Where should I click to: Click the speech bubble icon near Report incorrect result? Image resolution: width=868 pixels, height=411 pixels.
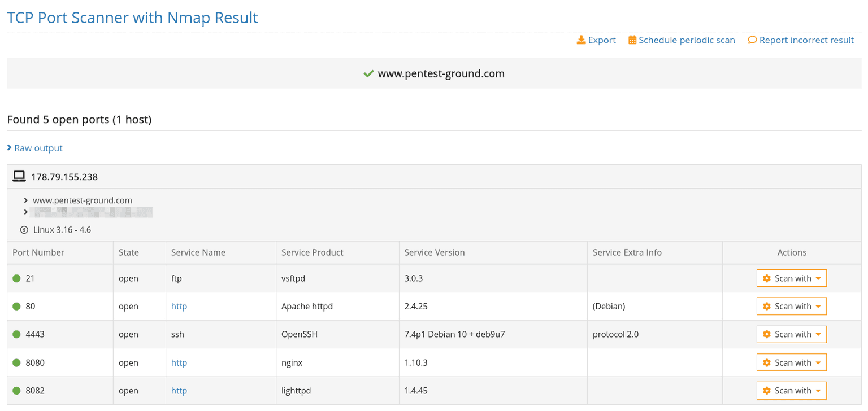coord(752,40)
